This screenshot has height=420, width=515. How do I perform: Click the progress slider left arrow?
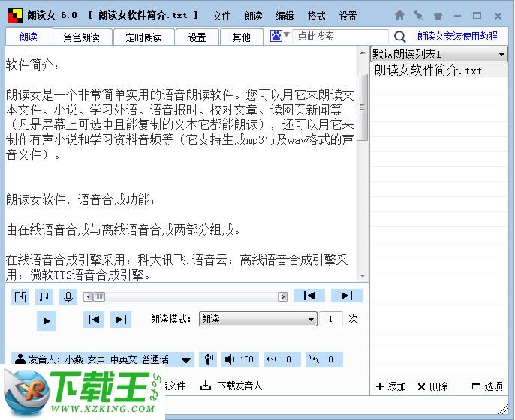88,297
